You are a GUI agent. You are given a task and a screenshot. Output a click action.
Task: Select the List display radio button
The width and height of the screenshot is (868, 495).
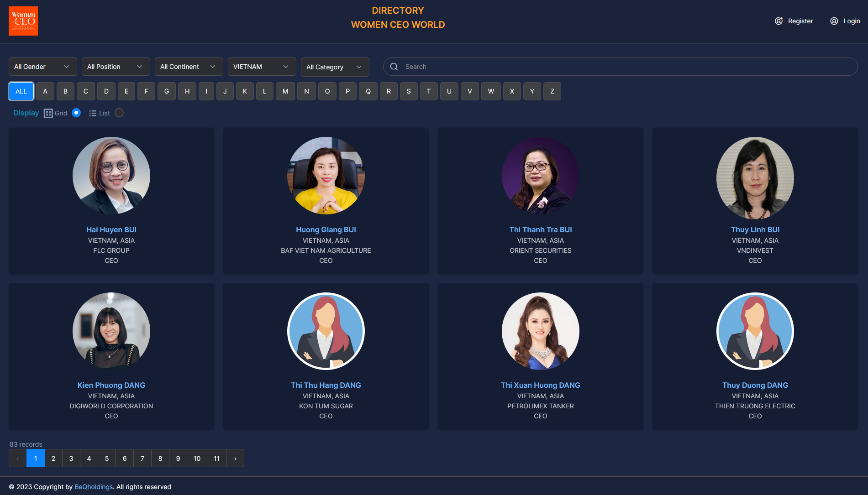coord(119,113)
